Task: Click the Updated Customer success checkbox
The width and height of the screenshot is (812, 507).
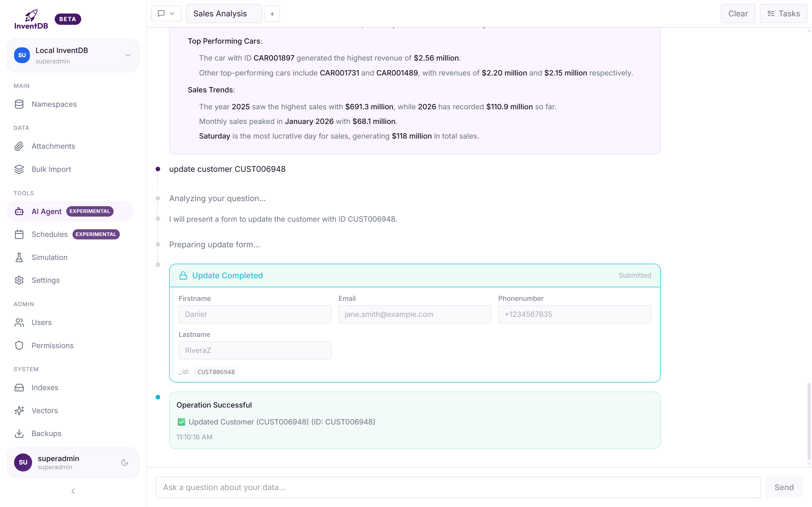Action: 182,422
